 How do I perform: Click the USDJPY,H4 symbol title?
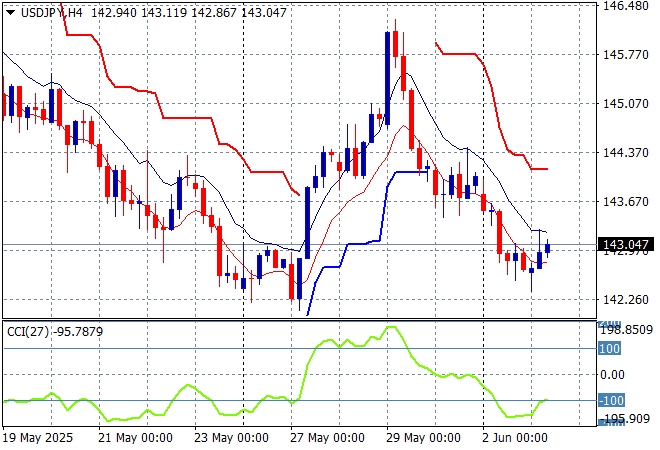(51, 13)
